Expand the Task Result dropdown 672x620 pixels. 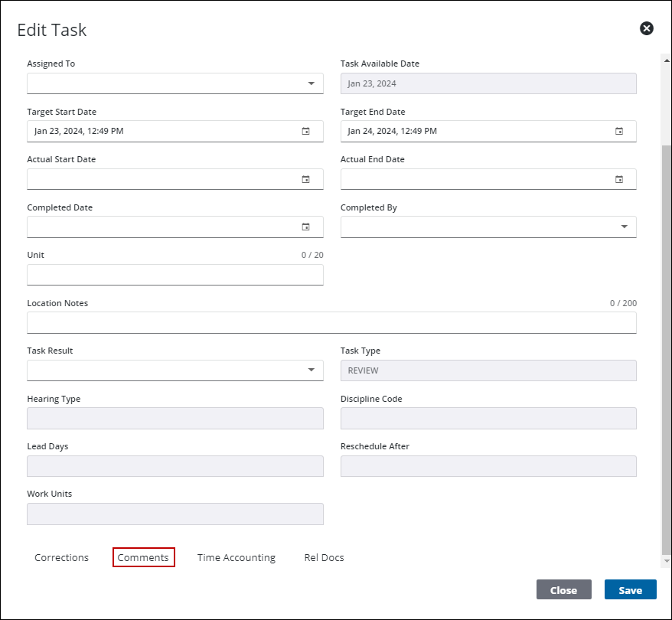(311, 370)
